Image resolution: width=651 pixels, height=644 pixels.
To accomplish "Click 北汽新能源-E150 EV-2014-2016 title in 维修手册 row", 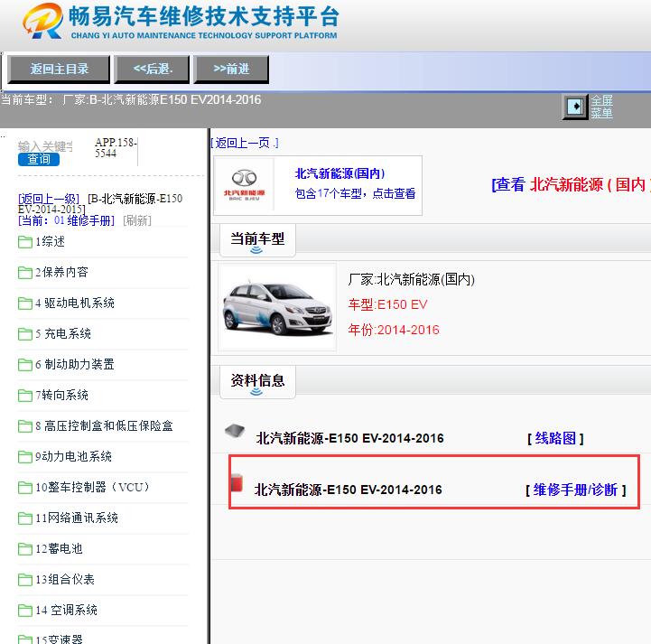I will [349, 490].
